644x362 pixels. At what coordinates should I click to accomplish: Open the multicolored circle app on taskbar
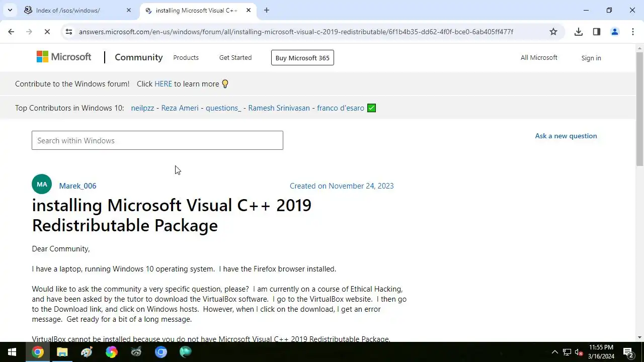point(112,352)
